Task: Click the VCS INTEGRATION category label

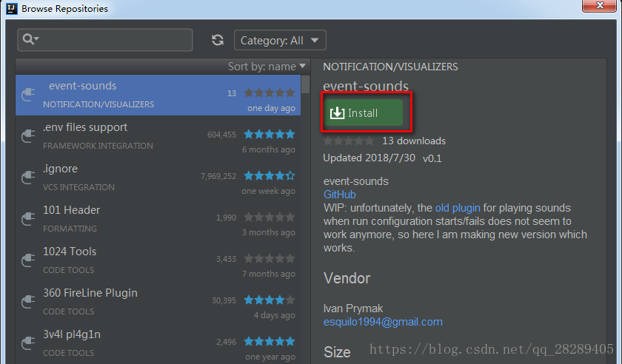Action: 78,187
